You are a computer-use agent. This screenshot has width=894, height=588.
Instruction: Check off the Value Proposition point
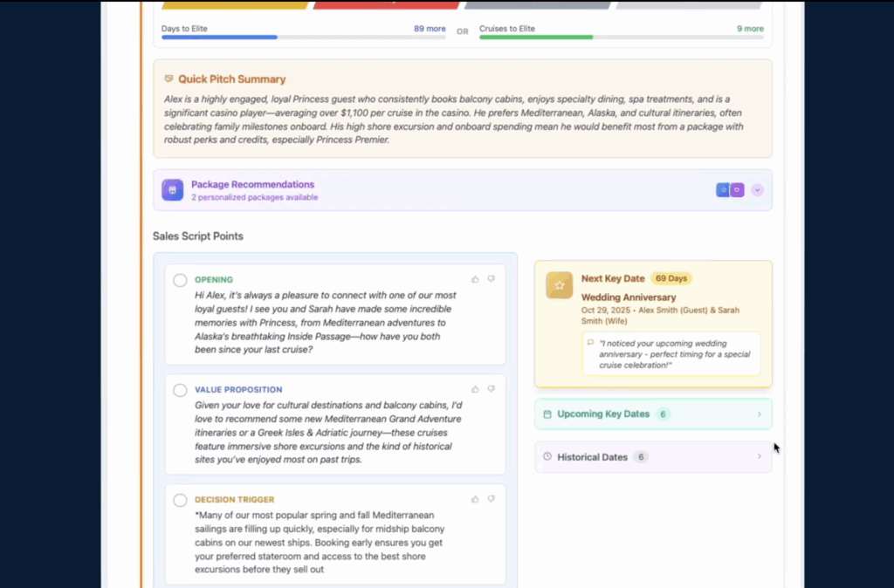pos(180,390)
